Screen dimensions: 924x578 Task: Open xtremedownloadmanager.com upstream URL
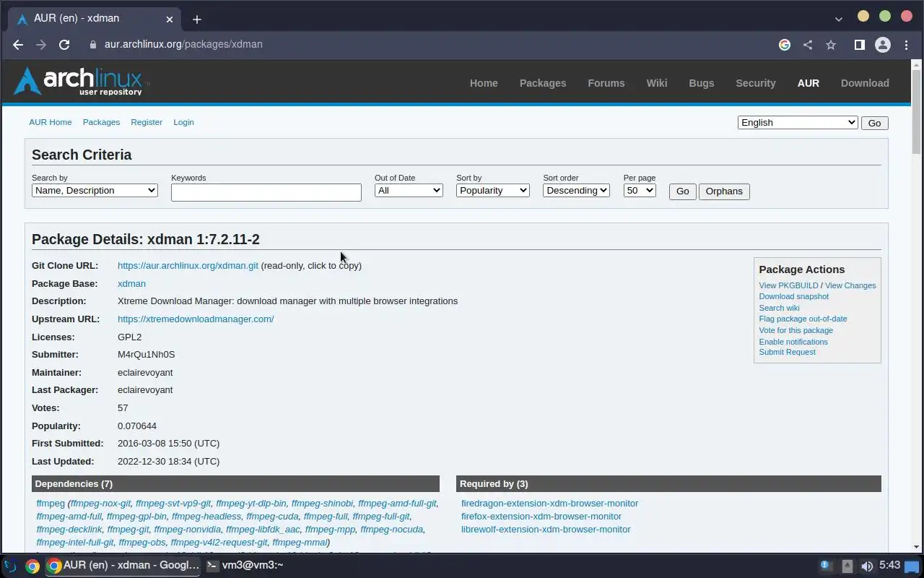(x=196, y=319)
